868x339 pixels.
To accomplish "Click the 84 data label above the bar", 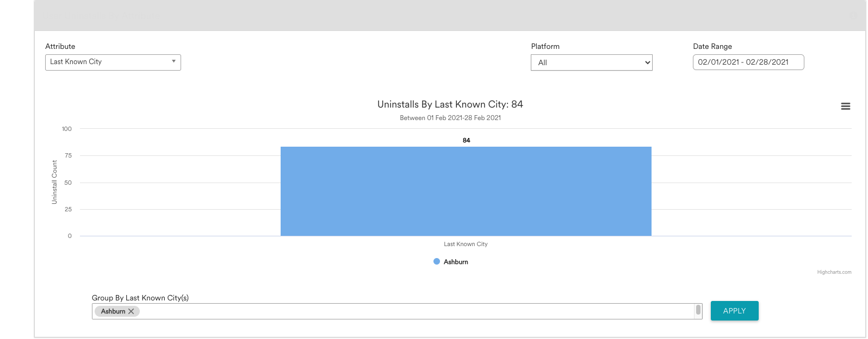I will click(x=466, y=140).
